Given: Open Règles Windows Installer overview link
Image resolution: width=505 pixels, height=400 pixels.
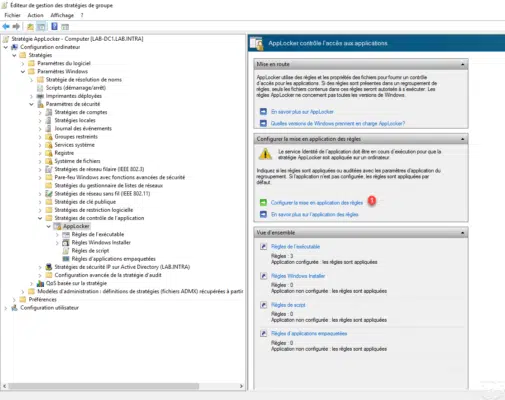Looking at the screenshot, I should point(298,276).
